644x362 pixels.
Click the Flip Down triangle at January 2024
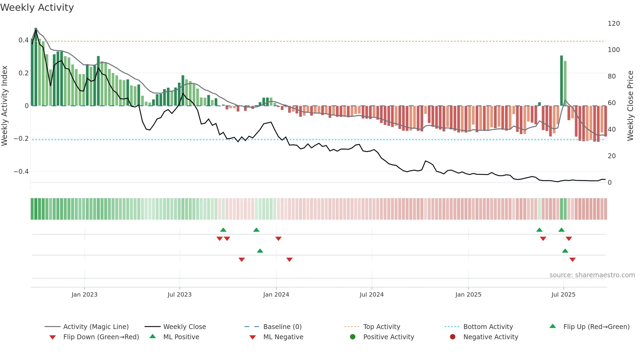[x=278, y=239]
